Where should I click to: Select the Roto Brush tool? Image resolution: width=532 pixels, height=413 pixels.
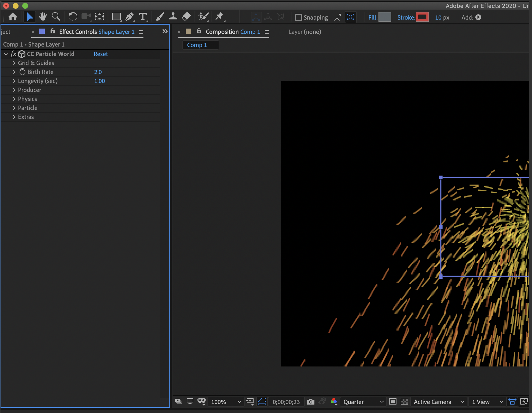203,17
